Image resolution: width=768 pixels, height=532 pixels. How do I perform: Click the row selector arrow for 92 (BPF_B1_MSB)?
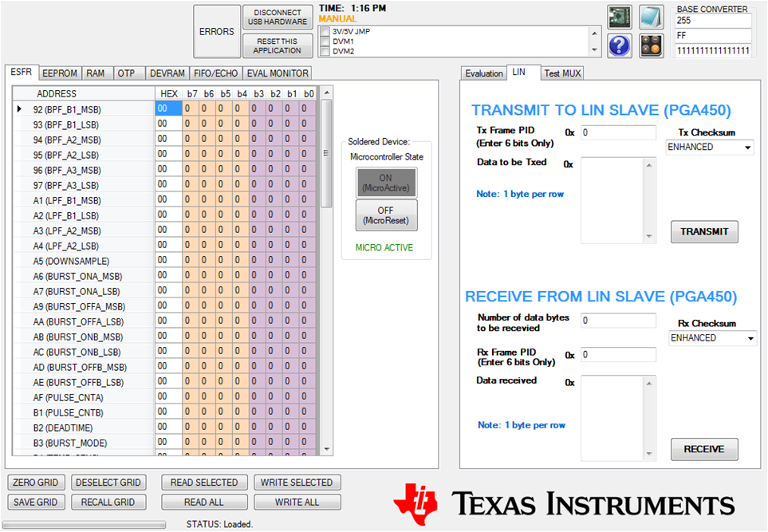click(19, 109)
